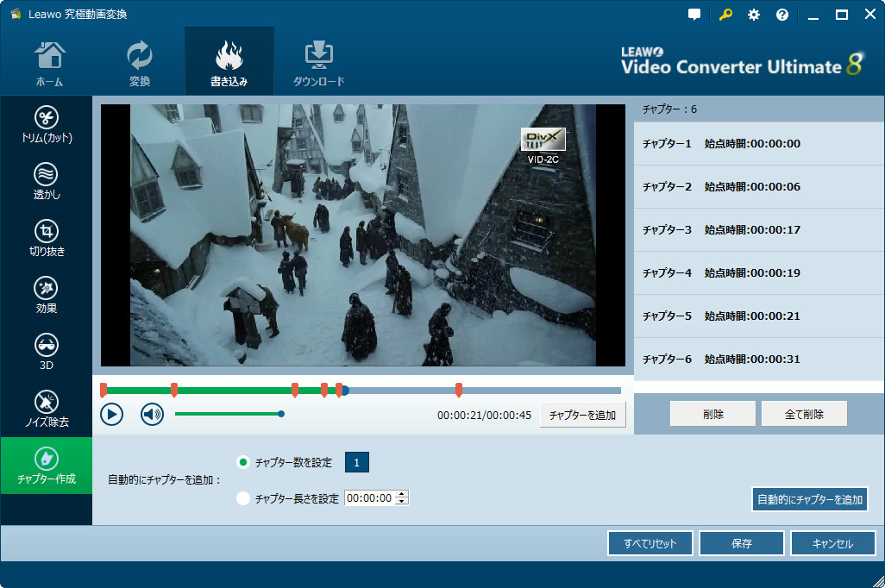The image size is (885, 588).
Task: Mute the preview with the speaker icon
Action: point(152,415)
